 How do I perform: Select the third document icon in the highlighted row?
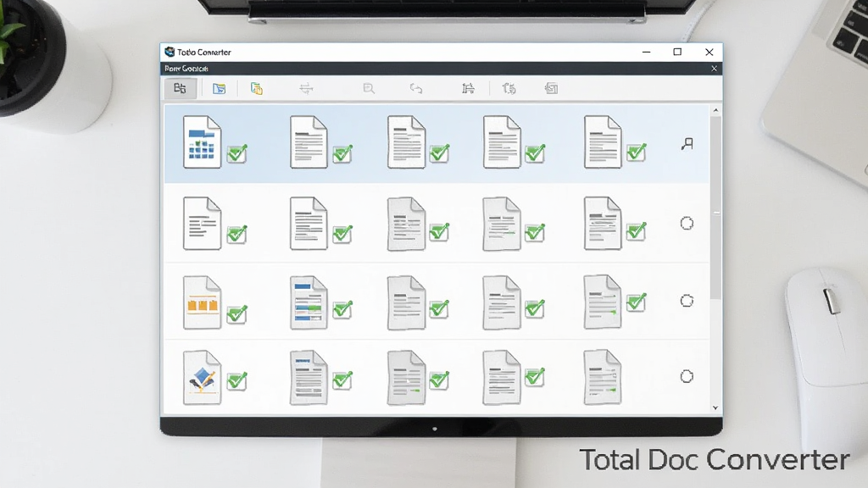(406, 141)
